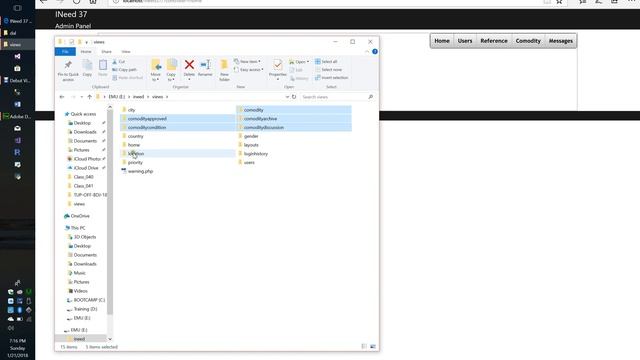This screenshot has width=640, height=360.
Task: Collapse the ribbon with chevron
Action: pyautogui.click(x=367, y=51)
